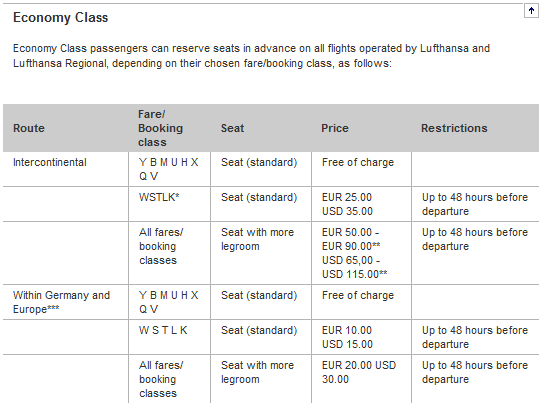Click the back-to-top arrow icon
541x408 pixels.
[531, 11]
